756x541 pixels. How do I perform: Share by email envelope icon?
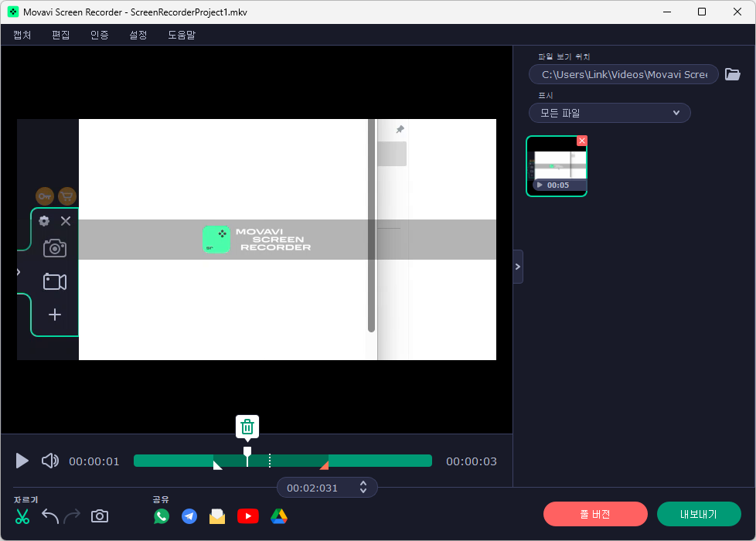point(217,516)
